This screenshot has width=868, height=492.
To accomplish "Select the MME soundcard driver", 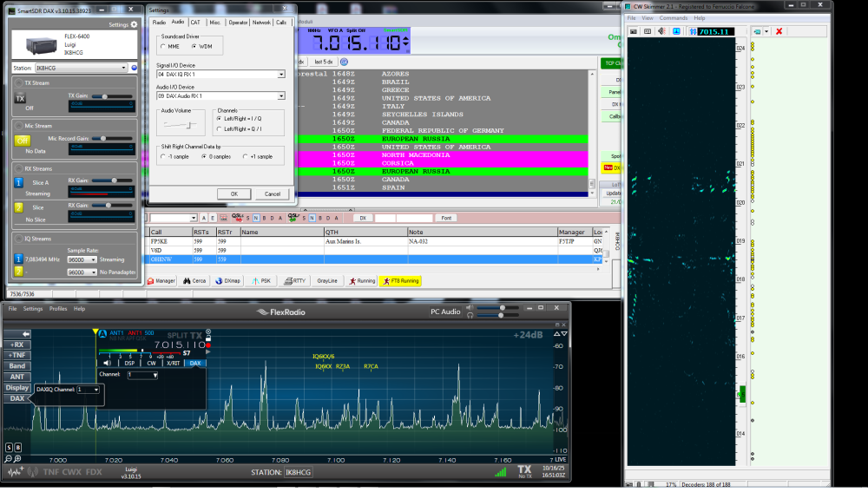I will tap(162, 46).
